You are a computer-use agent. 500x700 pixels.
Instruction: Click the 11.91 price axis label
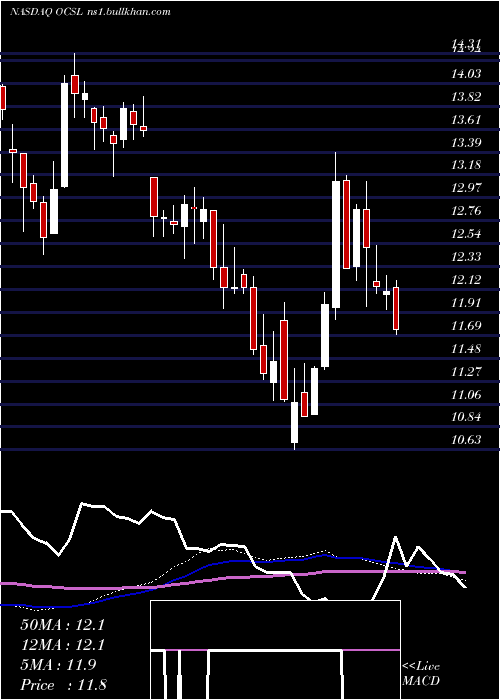466,303
